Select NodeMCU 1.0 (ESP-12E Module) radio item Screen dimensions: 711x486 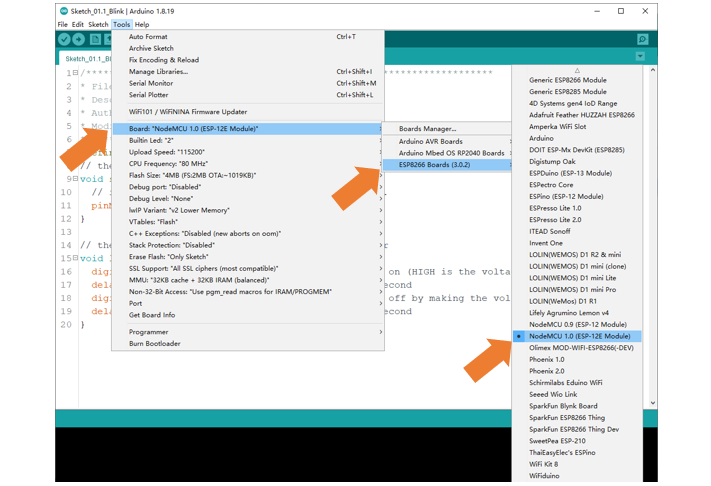pos(577,336)
